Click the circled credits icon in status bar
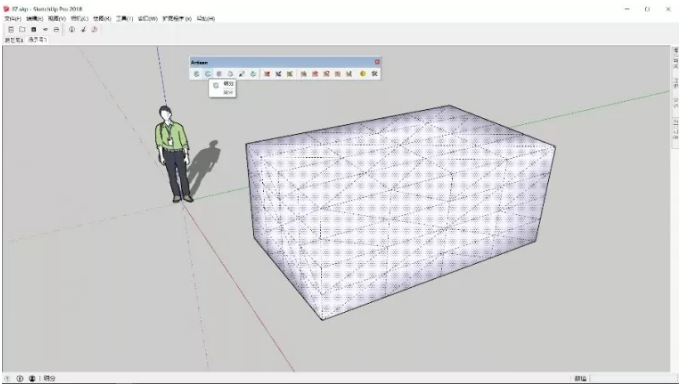This screenshot has width=683, height=391. (20, 378)
